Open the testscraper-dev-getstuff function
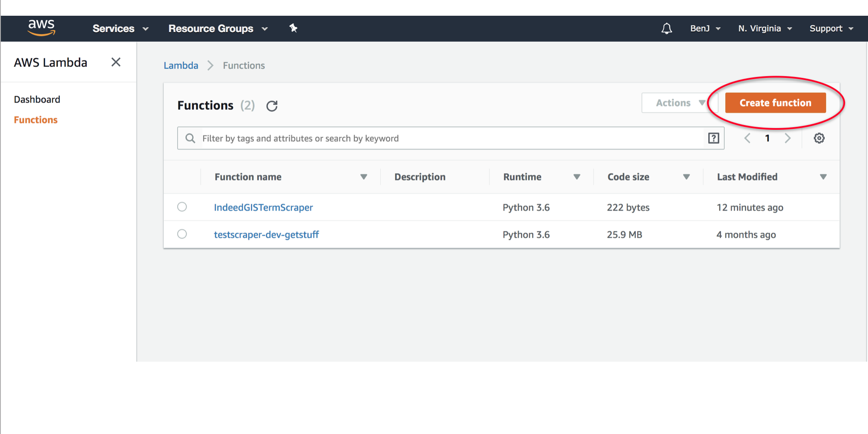 point(266,234)
